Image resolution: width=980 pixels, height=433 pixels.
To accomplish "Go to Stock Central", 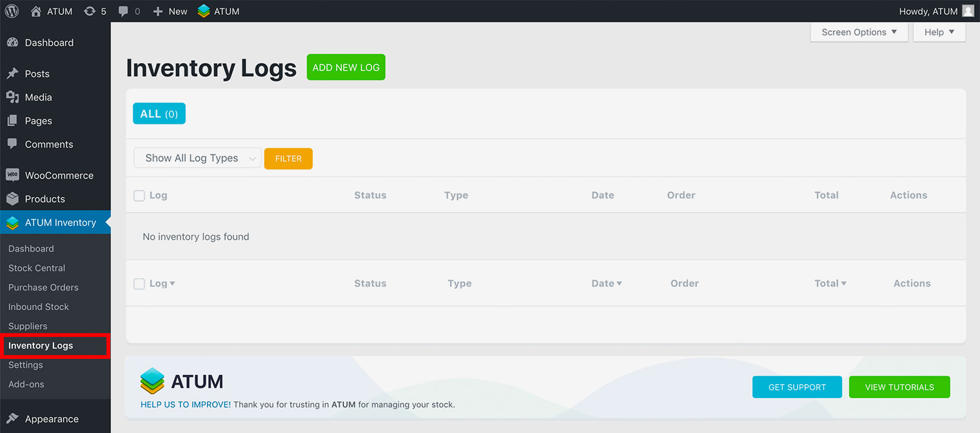I will [x=37, y=268].
